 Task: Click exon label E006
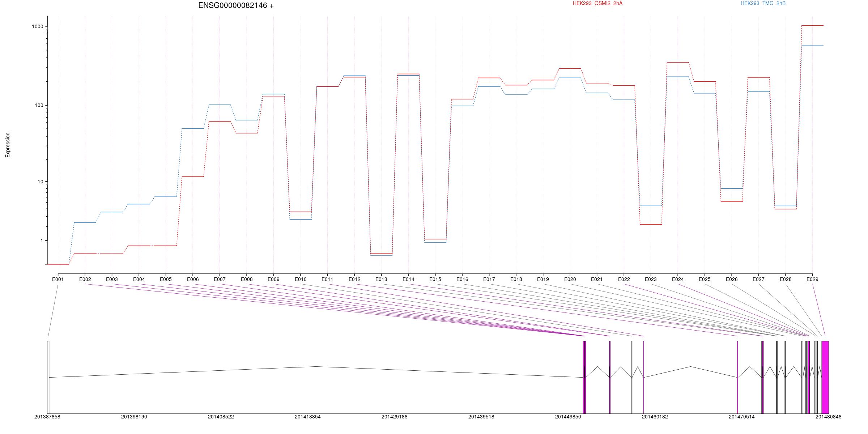pos(193,279)
